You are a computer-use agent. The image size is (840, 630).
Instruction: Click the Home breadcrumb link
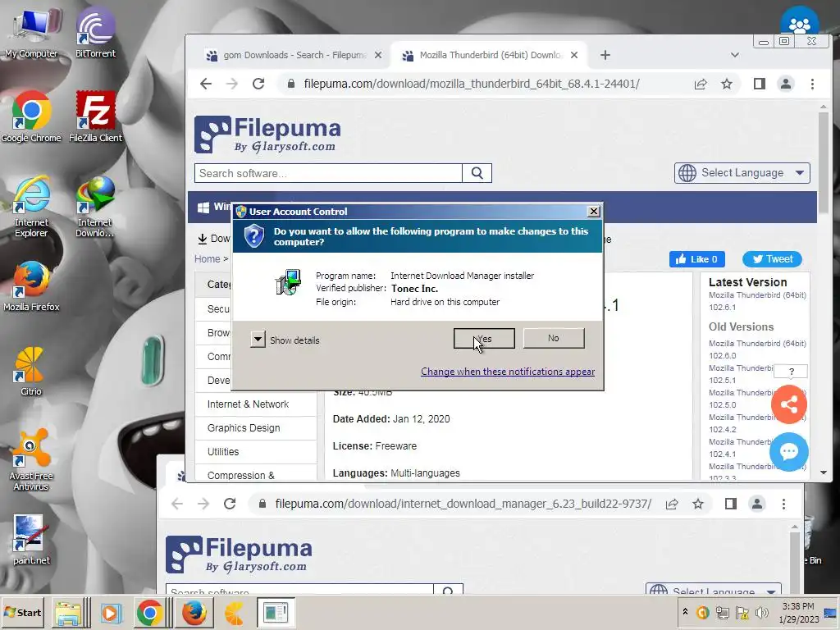(x=208, y=259)
